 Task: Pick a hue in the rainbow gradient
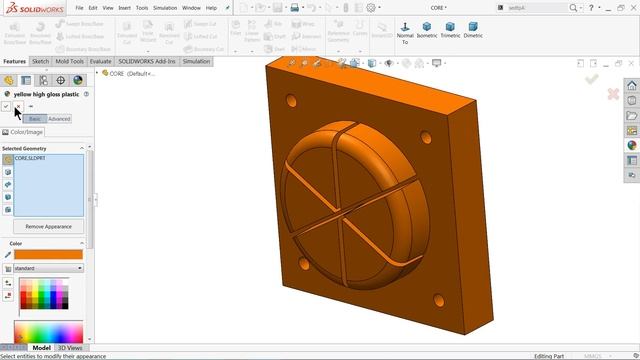pos(48,331)
